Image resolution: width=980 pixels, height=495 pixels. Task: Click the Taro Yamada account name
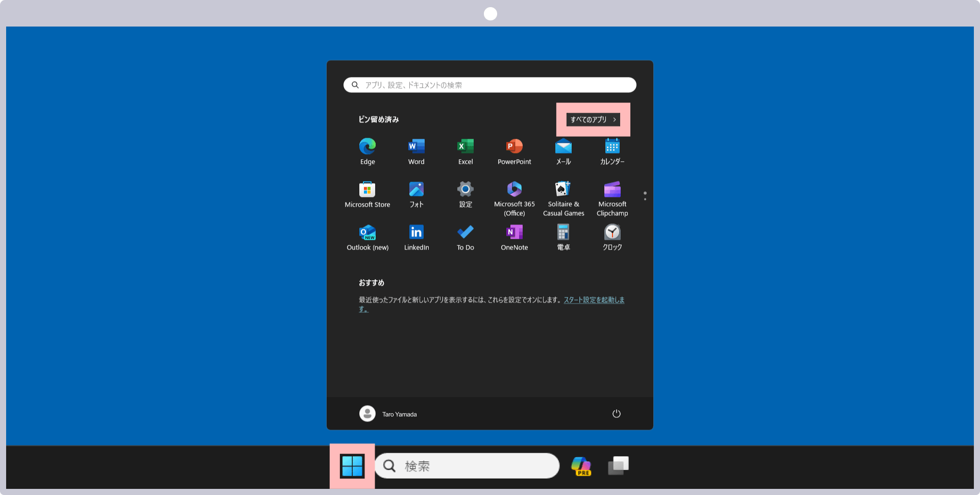(400, 414)
